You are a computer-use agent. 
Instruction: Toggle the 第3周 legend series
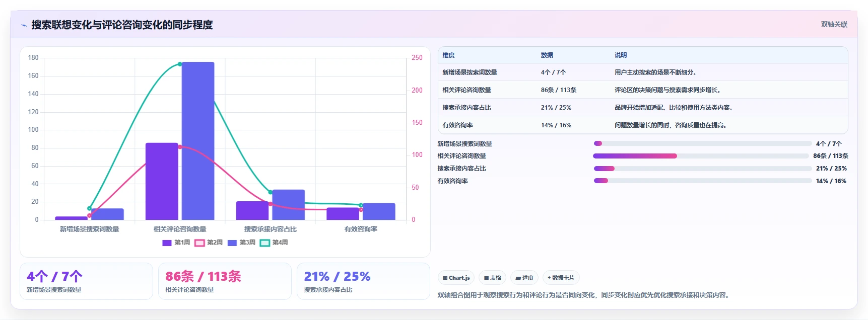[x=241, y=243]
